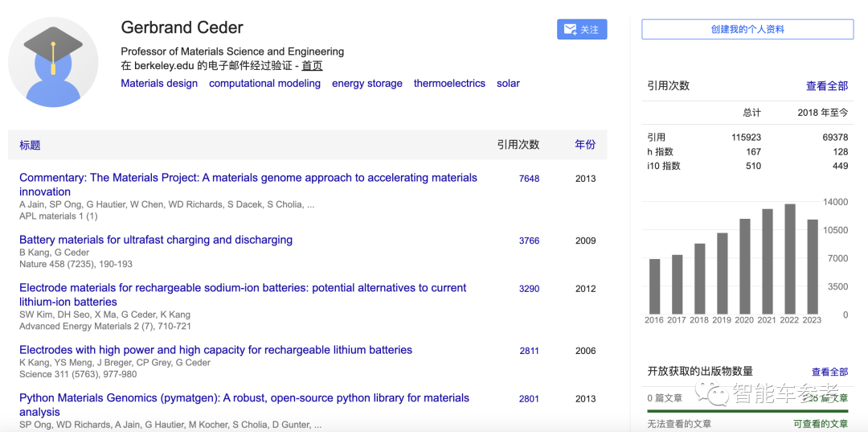Open the energy storage topic link
Image resolution: width=868 pixels, height=432 pixels.
point(366,84)
